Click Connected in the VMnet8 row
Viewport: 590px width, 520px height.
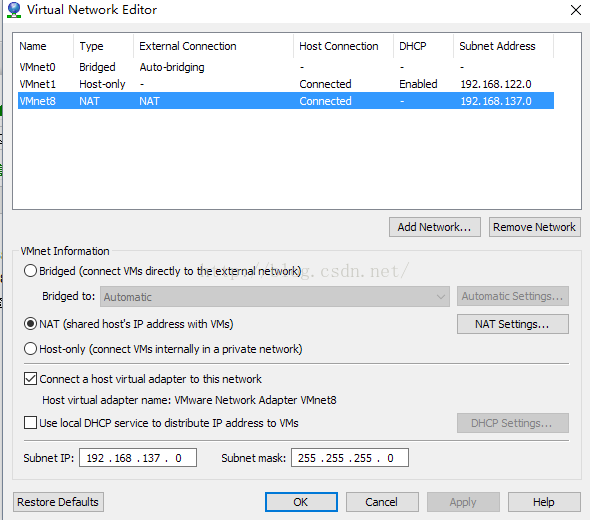325,101
